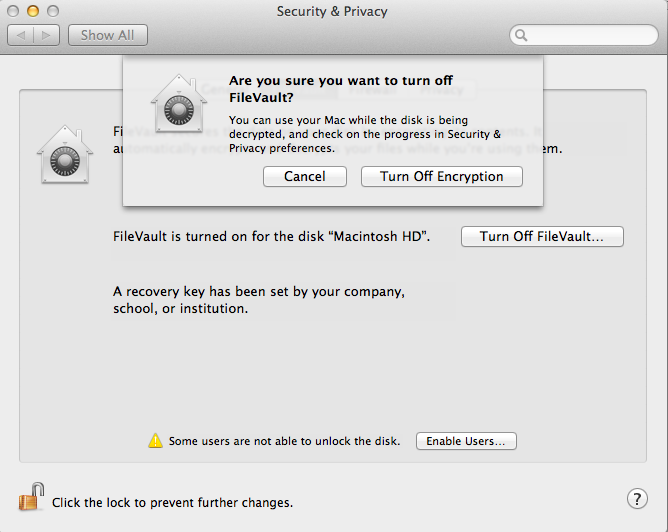668x532 pixels.
Task: Click the "Are you sure" dialog heading
Action: [333, 89]
